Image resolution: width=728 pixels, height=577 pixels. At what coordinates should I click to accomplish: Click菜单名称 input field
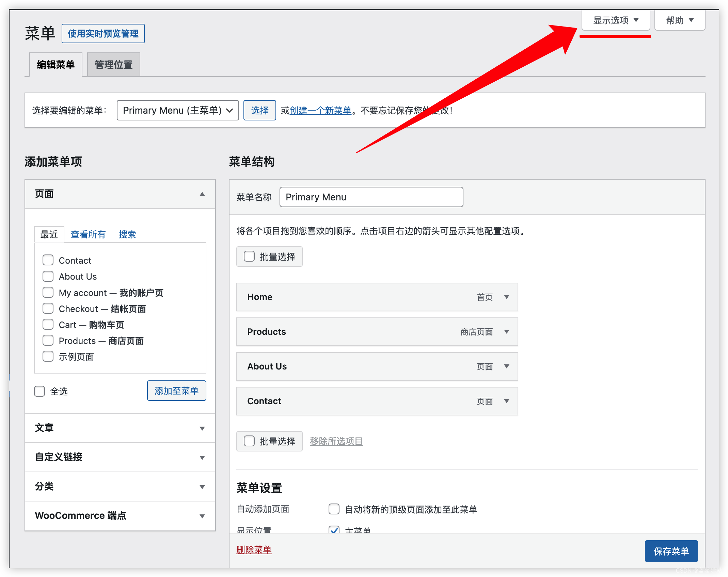point(371,197)
